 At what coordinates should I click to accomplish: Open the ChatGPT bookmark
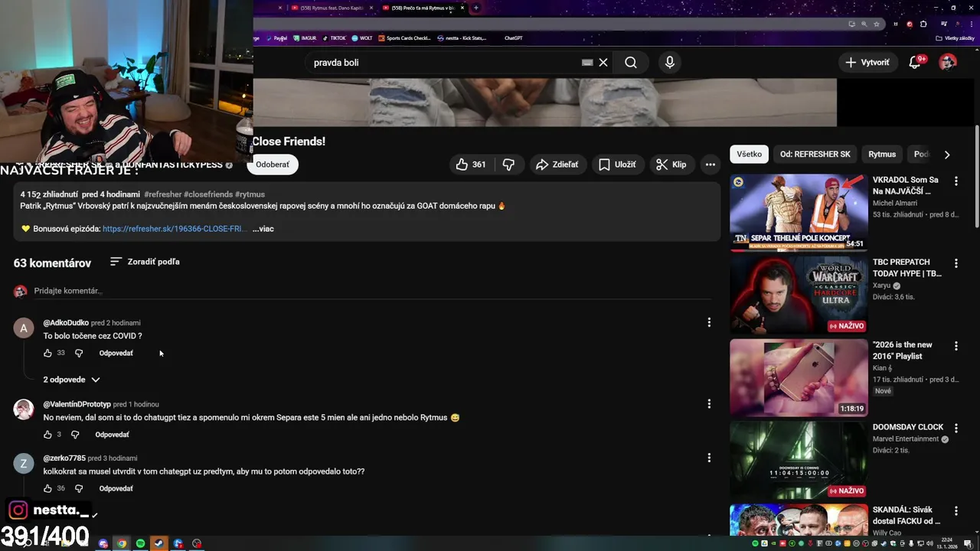click(513, 38)
